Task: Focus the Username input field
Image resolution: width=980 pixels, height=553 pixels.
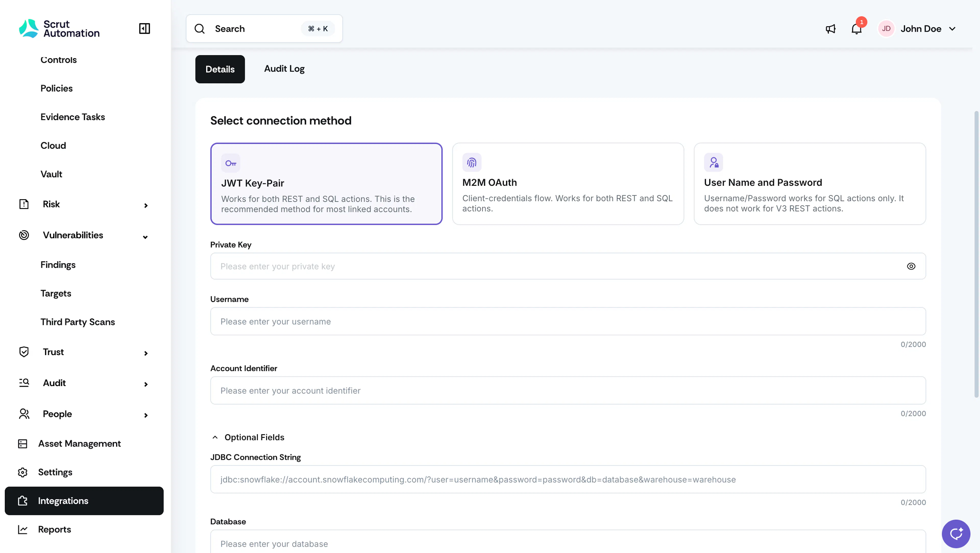Action: coord(568,321)
